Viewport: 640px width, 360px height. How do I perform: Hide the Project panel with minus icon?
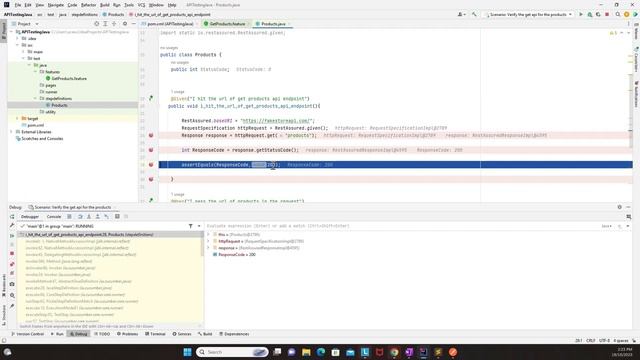133,24
